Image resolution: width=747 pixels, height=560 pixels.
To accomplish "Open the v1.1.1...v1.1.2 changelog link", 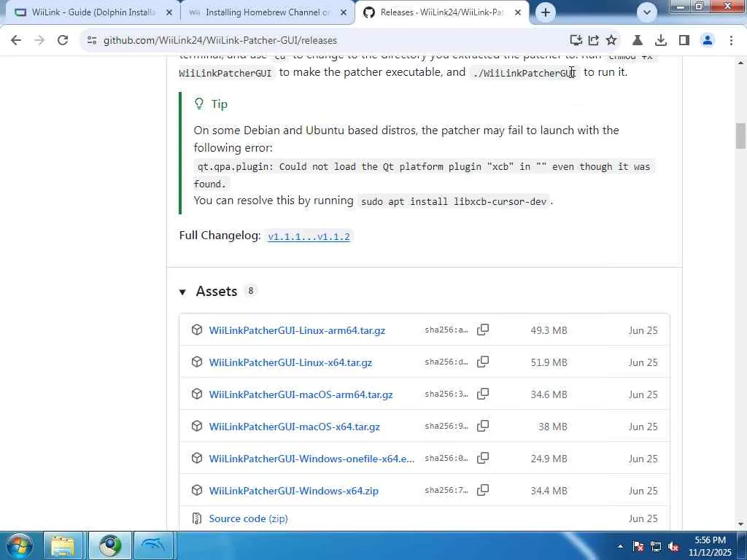I will tap(309, 237).
